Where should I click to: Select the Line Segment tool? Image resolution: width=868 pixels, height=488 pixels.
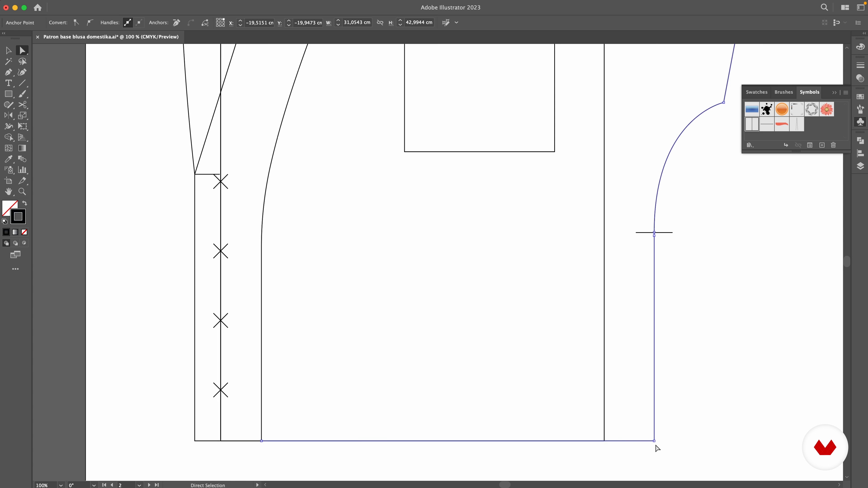coord(22,83)
